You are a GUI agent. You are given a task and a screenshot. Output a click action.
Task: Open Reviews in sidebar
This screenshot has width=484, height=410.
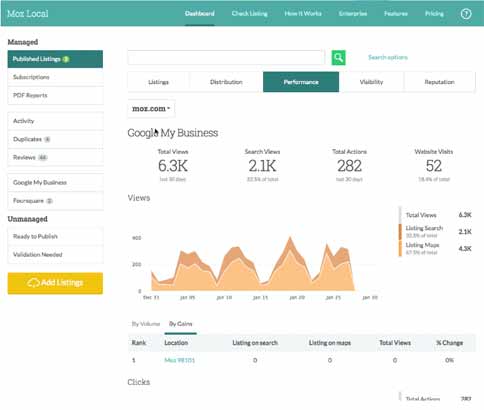55,157
